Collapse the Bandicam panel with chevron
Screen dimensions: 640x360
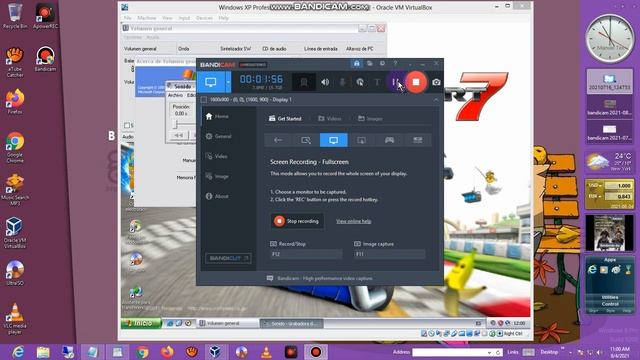tap(436, 100)
